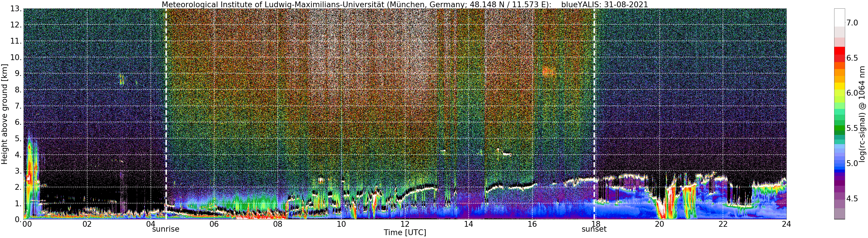This screenshot has height=238, width=868.
Task: Click the '22' time axis tick label
Action: coord(723,224)
